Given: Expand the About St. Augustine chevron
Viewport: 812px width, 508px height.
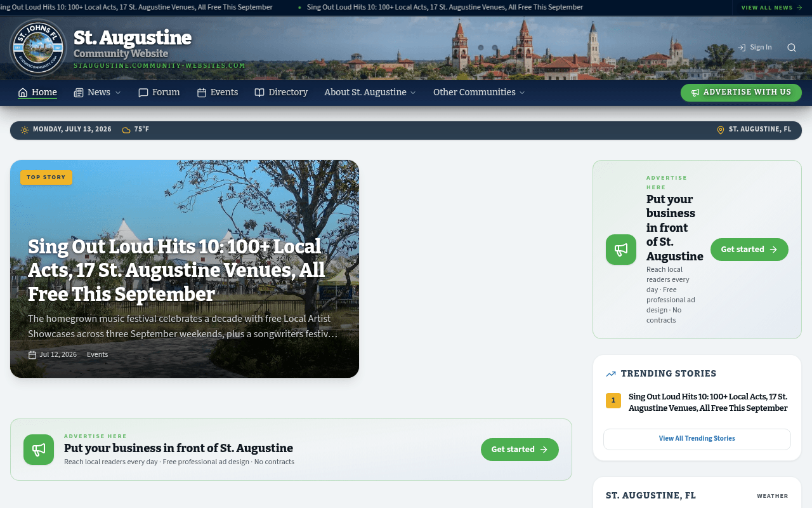Looking at the screenshot, I should click(x=413, y=93).
